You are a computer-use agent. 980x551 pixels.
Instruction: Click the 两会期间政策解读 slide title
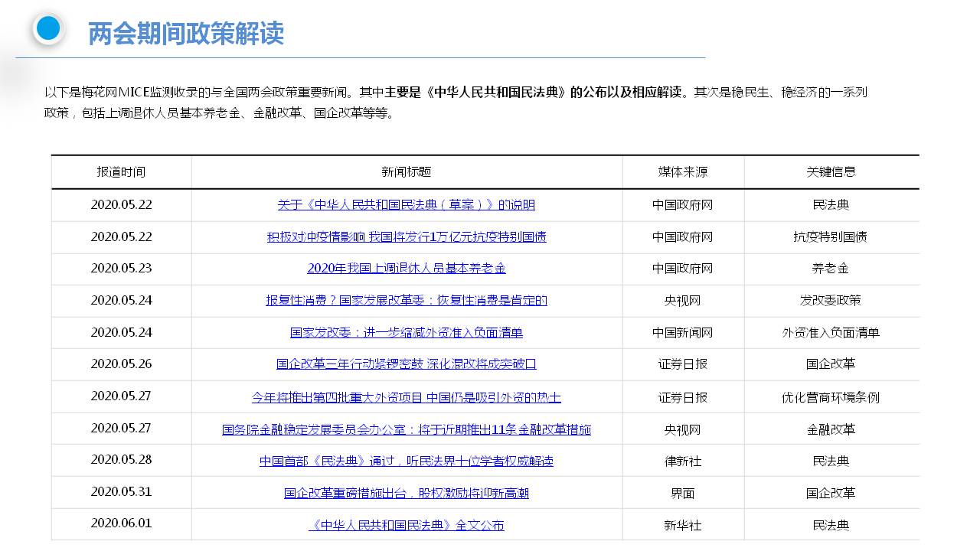(x=186, y=34)
